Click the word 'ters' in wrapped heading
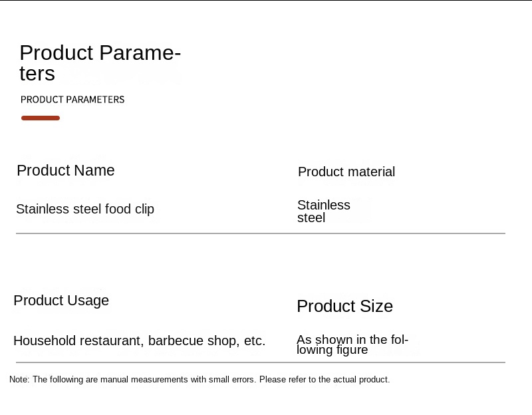Viewport: 532px width, 415px height. [x=37, y=74]
